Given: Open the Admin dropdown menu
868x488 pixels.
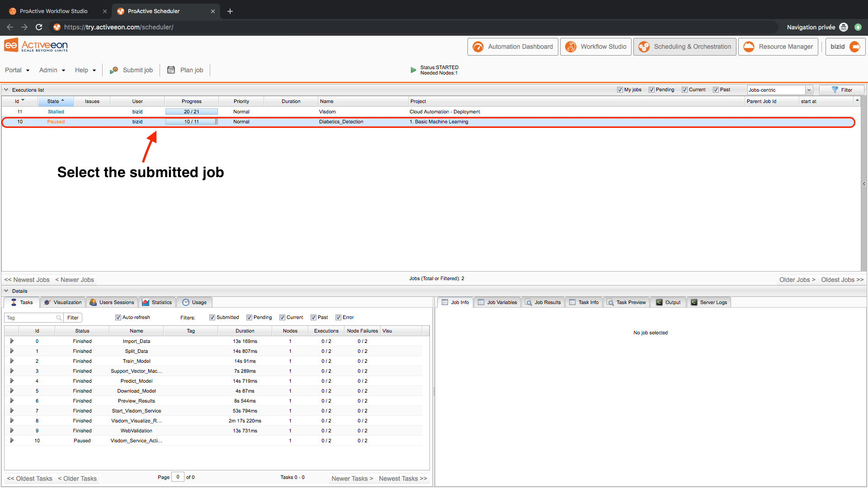Looking at the screenshot, I should 52,70.
